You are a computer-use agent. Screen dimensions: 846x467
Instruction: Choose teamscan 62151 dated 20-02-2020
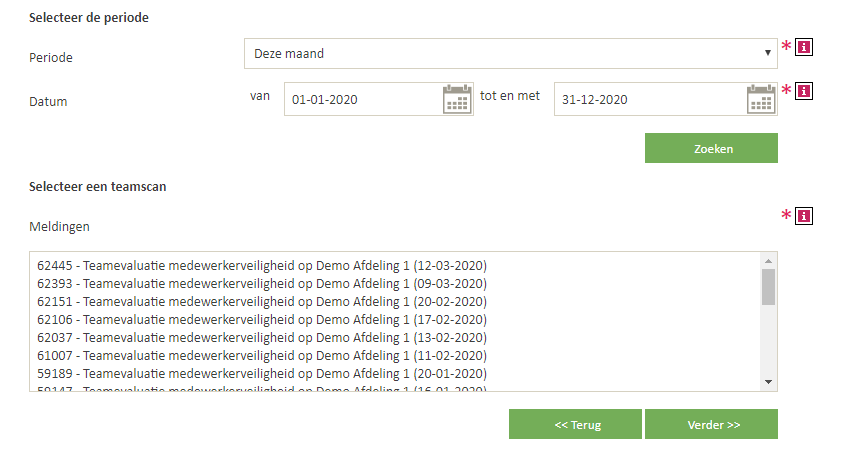coord(262,302)
